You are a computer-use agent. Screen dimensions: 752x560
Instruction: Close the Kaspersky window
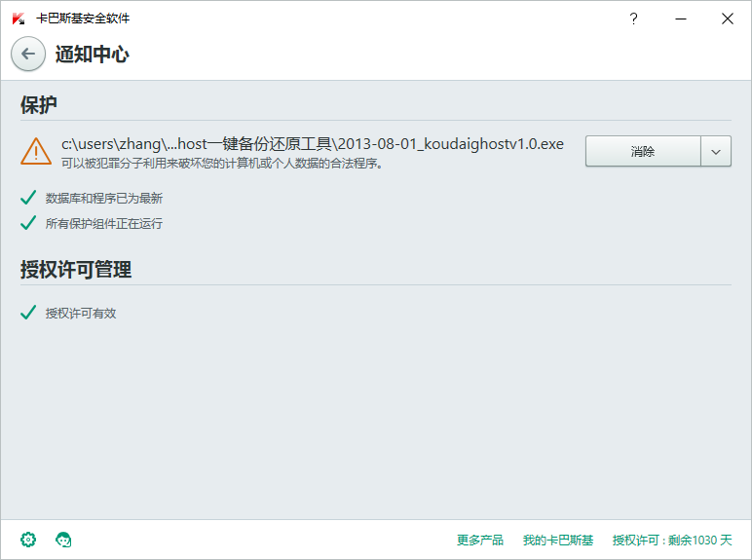click(x=728, y=19)
